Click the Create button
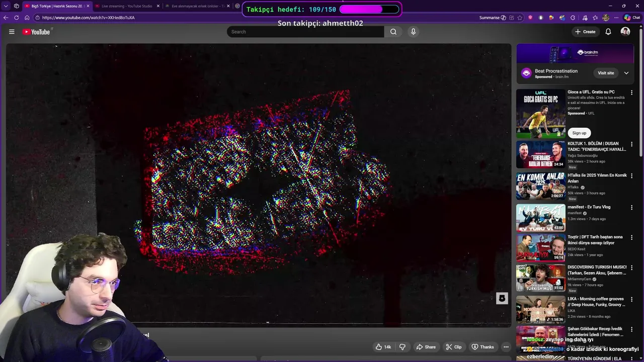Image resolution: width=644 pixels, height=362 pixels. click(585, 32)
